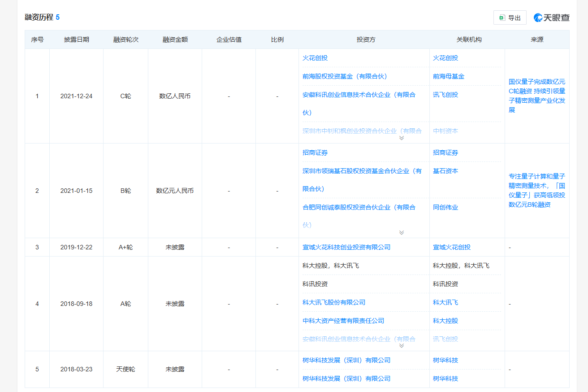Open the 宣城火花创投 institution link
The height and width of the screenshot is (392, 588).
click(x=452, y=247)
